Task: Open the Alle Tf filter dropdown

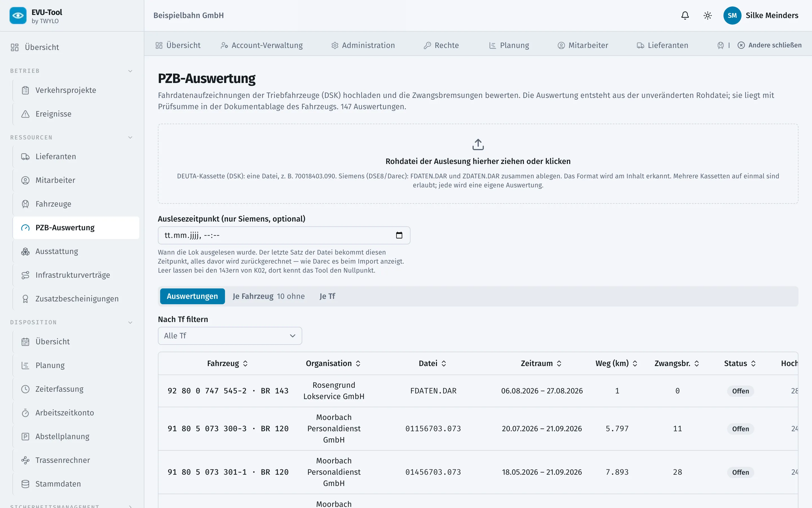Action: (230, 336)
